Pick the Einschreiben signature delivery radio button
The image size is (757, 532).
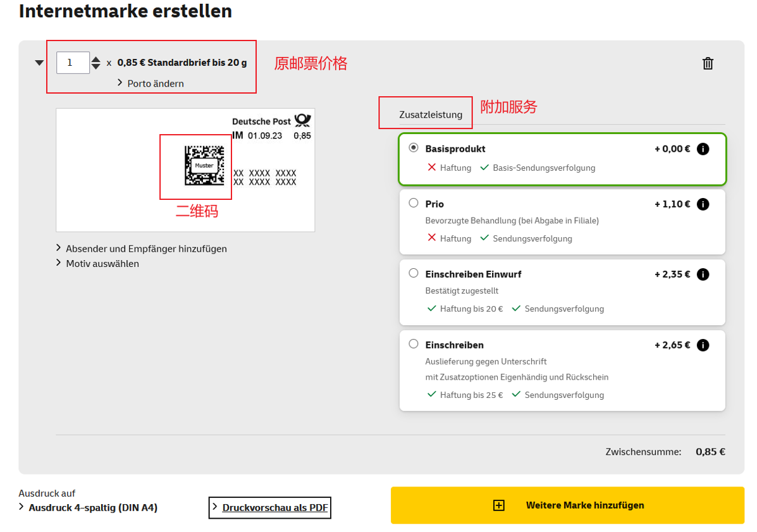(413, 343)
